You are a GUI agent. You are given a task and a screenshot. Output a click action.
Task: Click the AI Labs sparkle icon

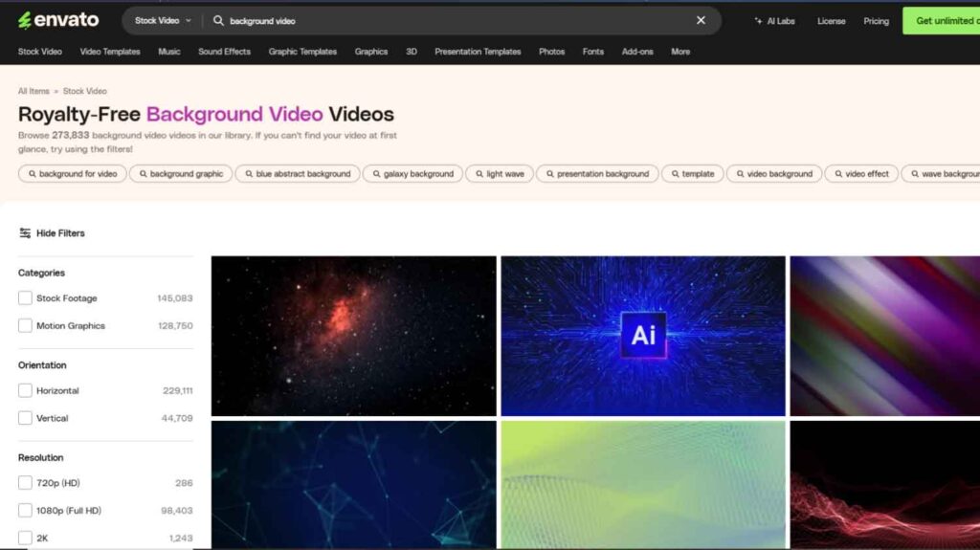click(x=758, y=21)
